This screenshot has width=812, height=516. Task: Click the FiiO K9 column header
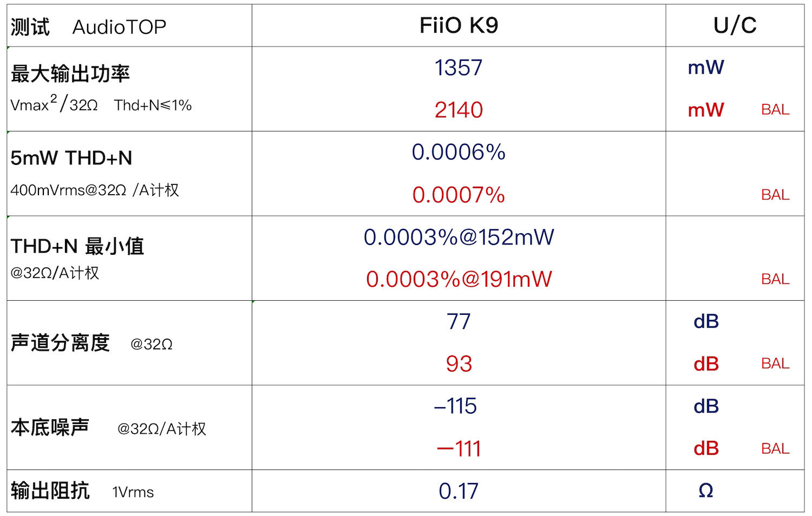pyautogui.click(x=459, y=25)
